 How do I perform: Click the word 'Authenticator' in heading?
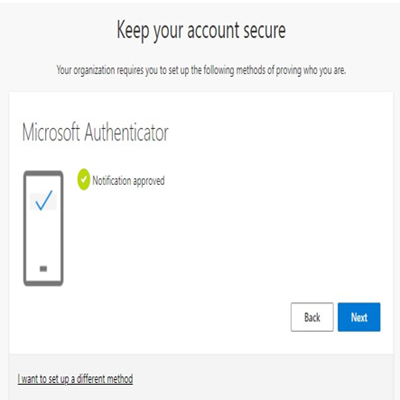[x=127, y=133]
